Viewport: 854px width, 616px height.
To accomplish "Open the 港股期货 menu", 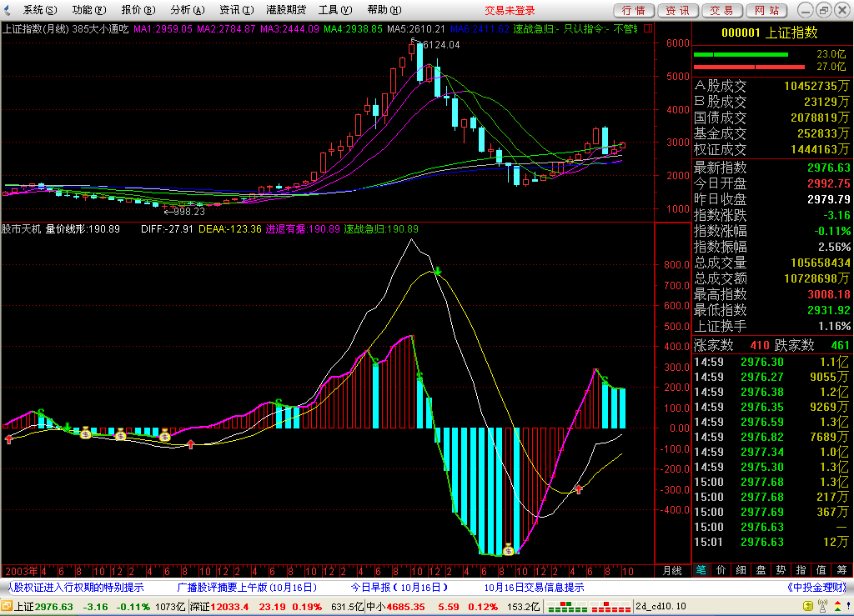I will click(x=286, y=10).
